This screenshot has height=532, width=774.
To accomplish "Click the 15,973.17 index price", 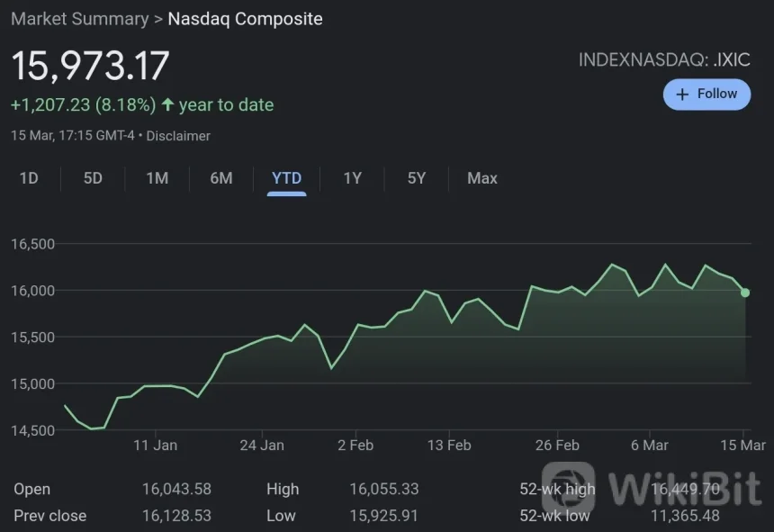I will tap(90, 67).
